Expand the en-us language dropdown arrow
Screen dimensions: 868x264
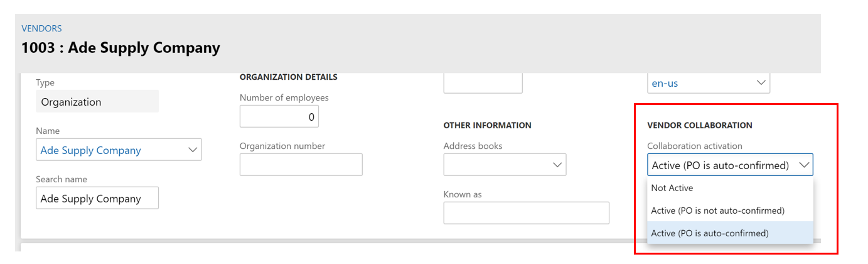point(761,83)
